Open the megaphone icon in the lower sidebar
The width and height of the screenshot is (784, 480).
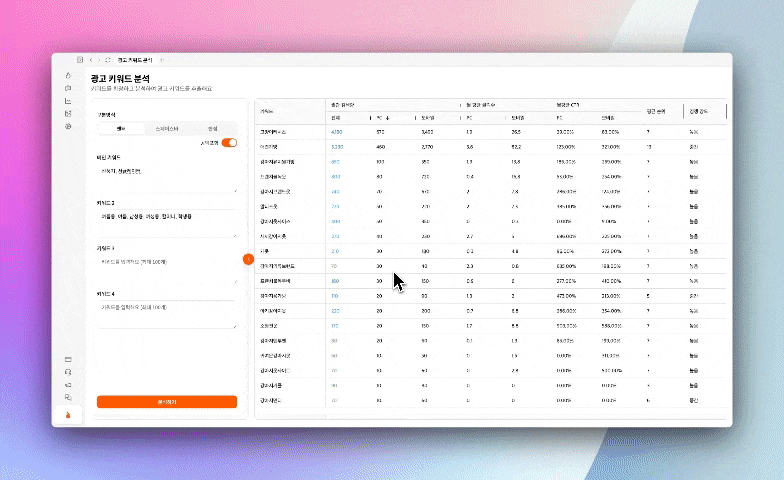tap(68, 385)
